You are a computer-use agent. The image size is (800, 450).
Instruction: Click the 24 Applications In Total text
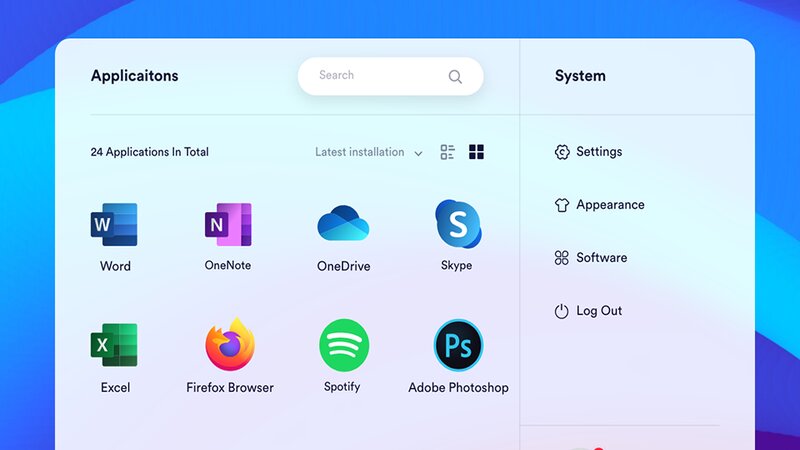[149, 152]
